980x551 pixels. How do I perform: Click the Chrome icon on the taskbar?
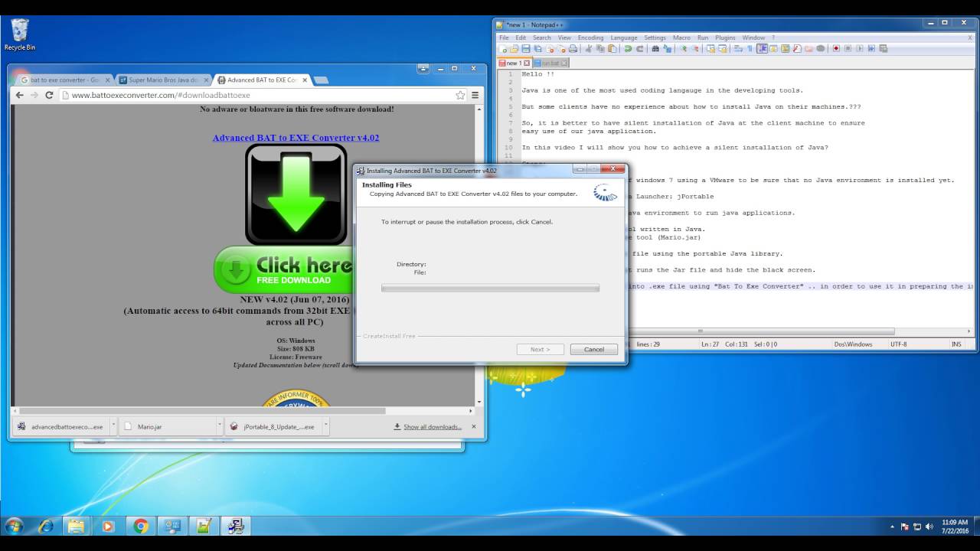(140, 526)
